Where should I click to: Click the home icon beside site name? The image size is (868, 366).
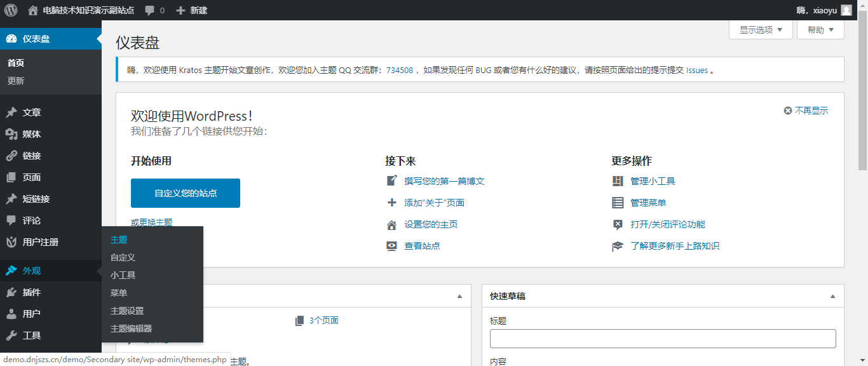(33, 10)
